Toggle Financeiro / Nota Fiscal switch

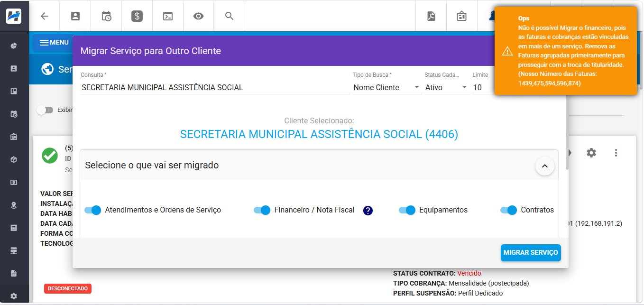point(262,210)
